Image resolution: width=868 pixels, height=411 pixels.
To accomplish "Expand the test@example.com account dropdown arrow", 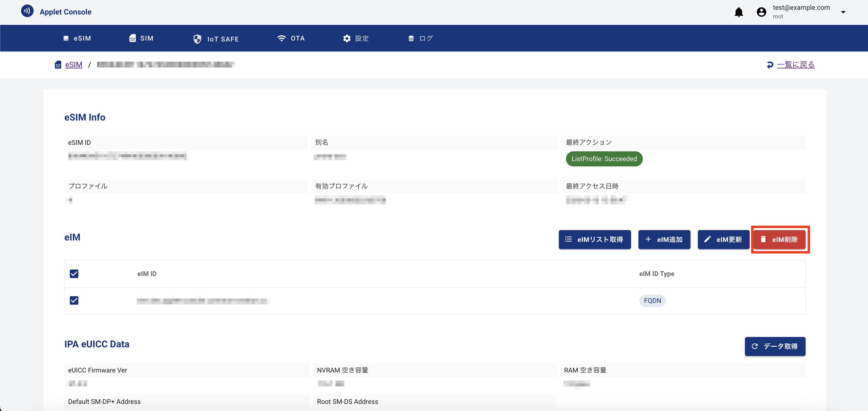I will click(843, 12).
